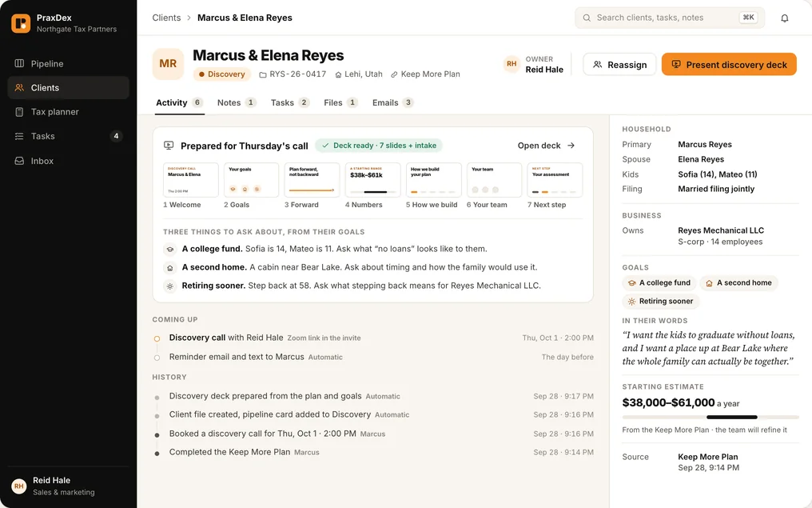
Task: Open the Files tab
Action: (340, 102)
